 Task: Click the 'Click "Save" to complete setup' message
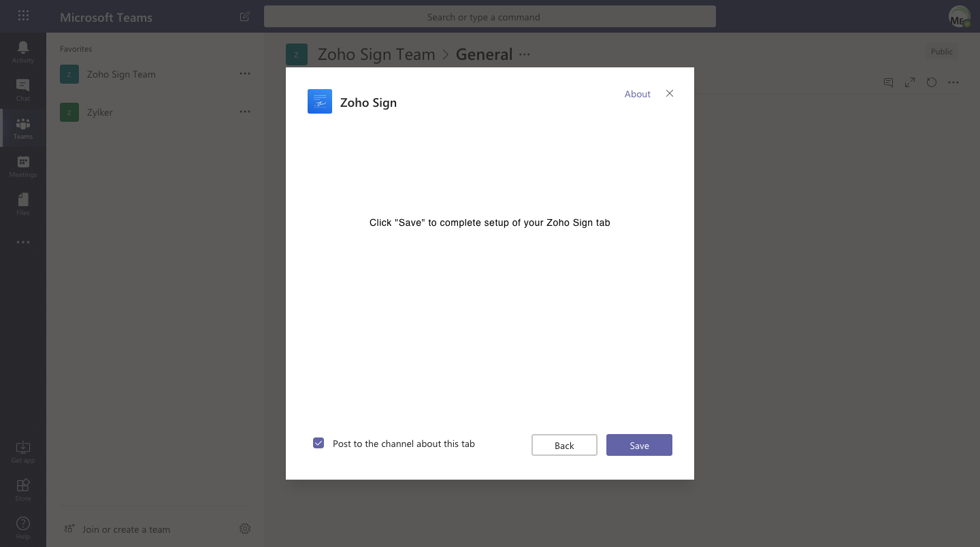[x=490, y=222]
